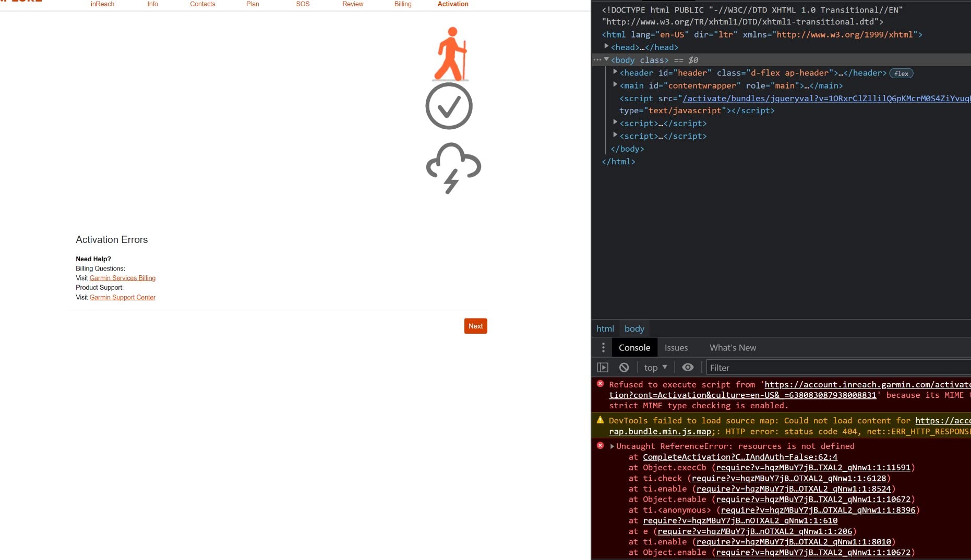Click the circled checkmark icon
The image size is (971, 560).
coord(449,106)
